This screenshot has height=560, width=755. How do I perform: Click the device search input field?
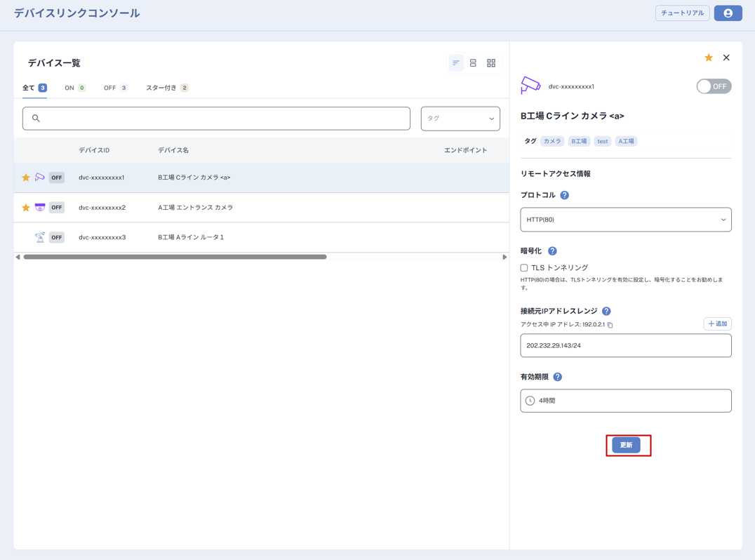(216, 119)
